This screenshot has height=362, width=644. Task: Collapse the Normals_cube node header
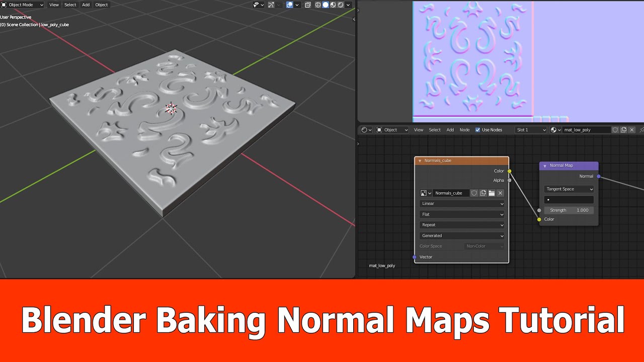(x=420, y=160)
